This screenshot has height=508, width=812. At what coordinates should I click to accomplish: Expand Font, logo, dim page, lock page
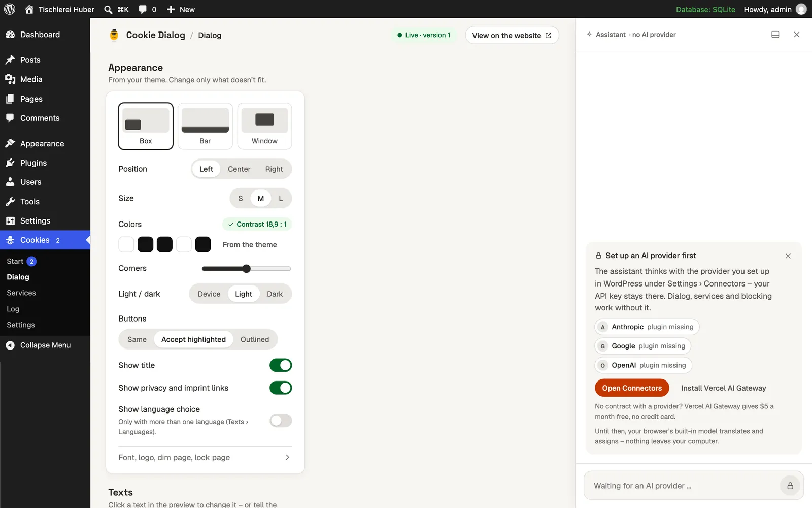(x=205, y=458)
